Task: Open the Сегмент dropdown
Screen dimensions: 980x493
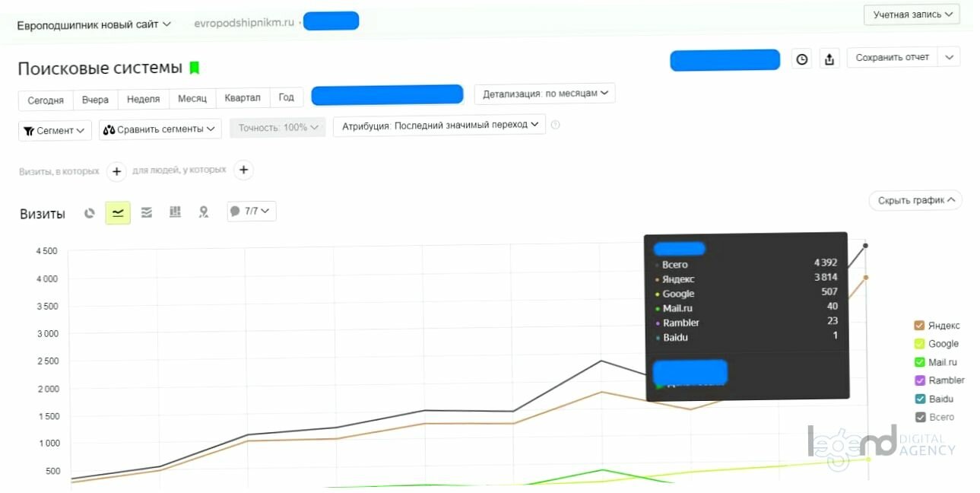Action: [55, 130]
